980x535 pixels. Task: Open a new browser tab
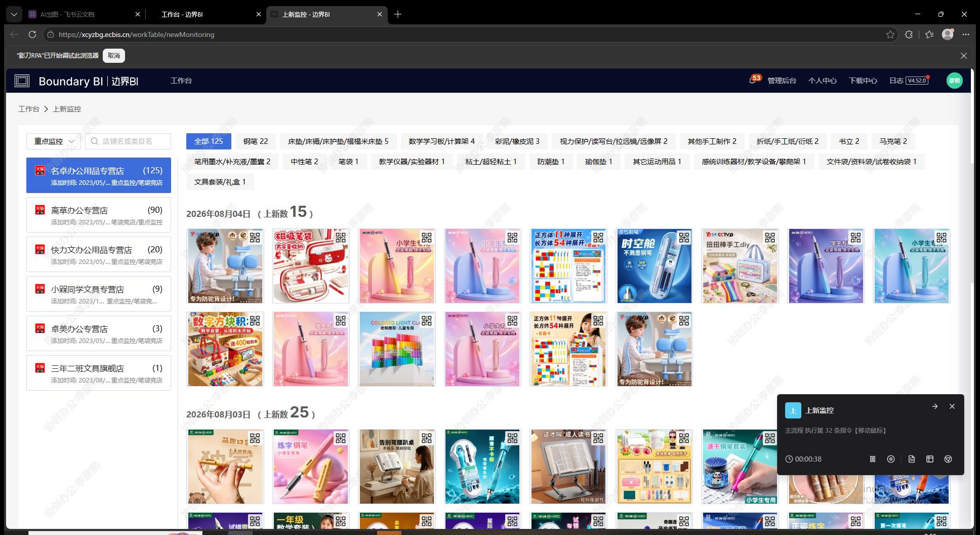coord(398,14)
